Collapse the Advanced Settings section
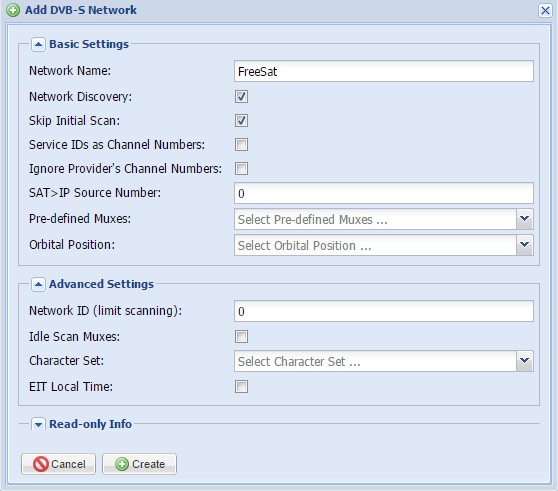 pyautogui.click(x=38, y=285)
